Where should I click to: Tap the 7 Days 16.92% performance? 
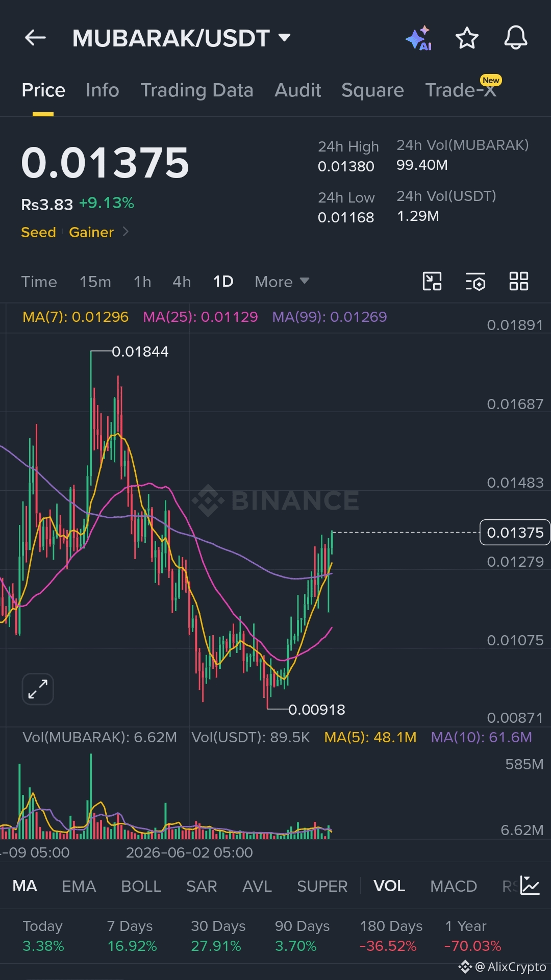[x=132, y=936]
